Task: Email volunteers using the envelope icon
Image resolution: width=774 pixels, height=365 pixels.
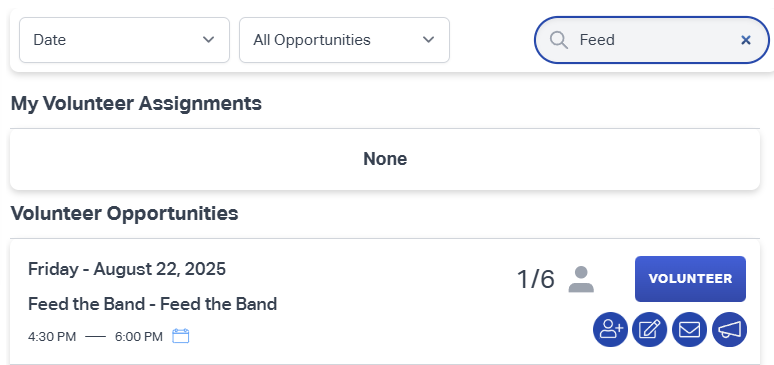Action: (x=690, y=329)
